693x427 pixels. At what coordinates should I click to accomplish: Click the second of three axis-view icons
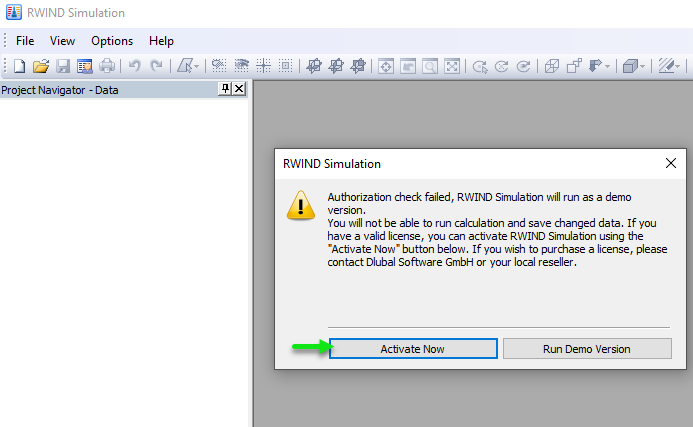pos(336,66)
